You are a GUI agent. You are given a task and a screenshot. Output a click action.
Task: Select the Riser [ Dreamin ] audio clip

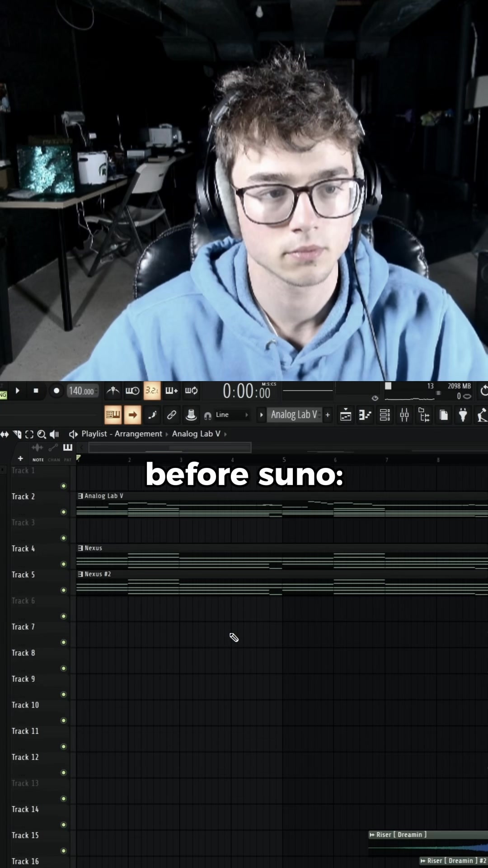coord(428,843)
